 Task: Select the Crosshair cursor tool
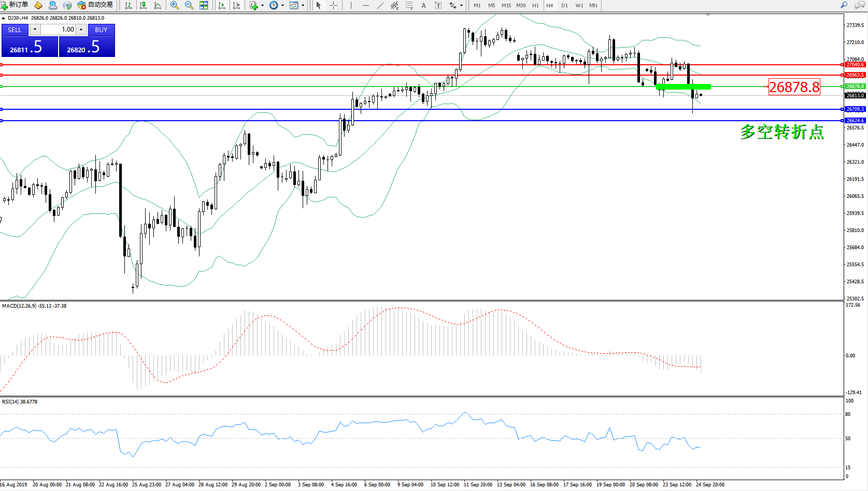click(x=333, y=5)
